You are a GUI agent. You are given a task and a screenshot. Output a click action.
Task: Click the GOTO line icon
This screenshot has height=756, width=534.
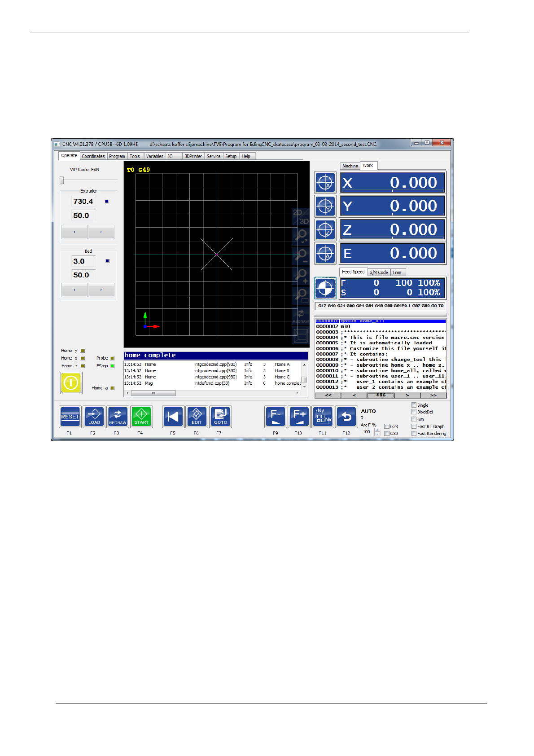pyautogui.click(x=220, y=417)
